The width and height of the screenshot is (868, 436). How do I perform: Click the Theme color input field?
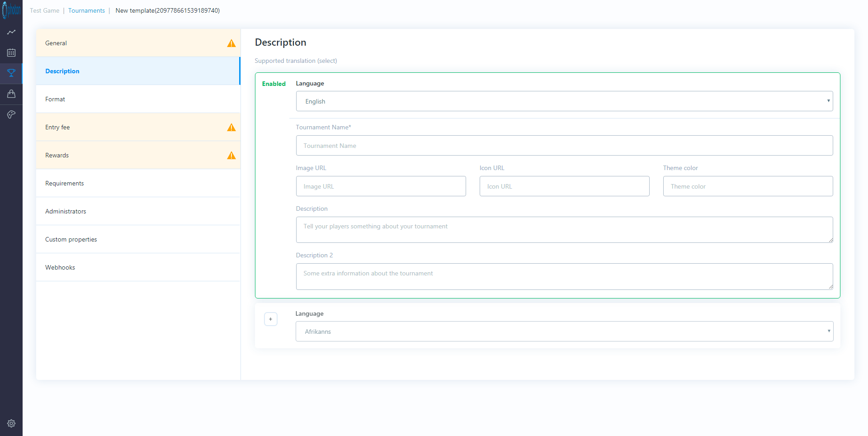pos(747,186)
